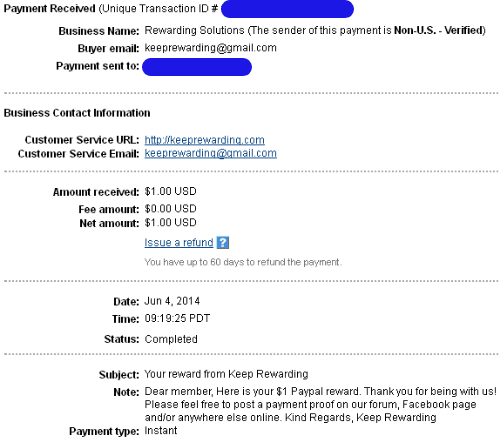Viewport: 500px width, 442px height.
Task: Select the Buyer email address text
Action: pyautogui.click(x=210, y=48)
